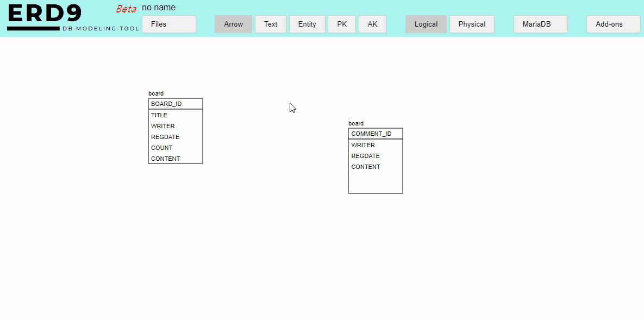
Task: Select the CONTENT attribute in left entity
Action: point(165,159)
